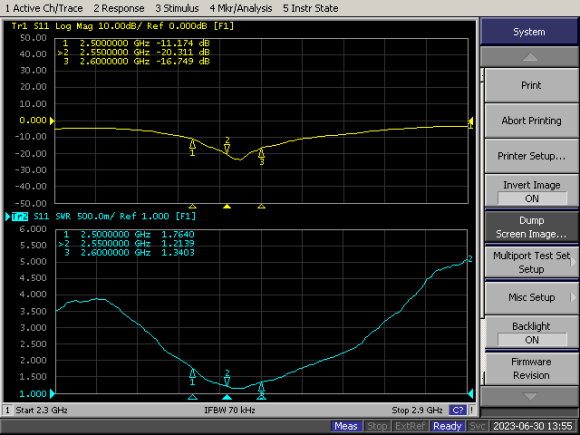Image resolution: width=580 pixels, height=435 pixels.
Task: Click the Print softkey
Action: (x=532, y=85)
